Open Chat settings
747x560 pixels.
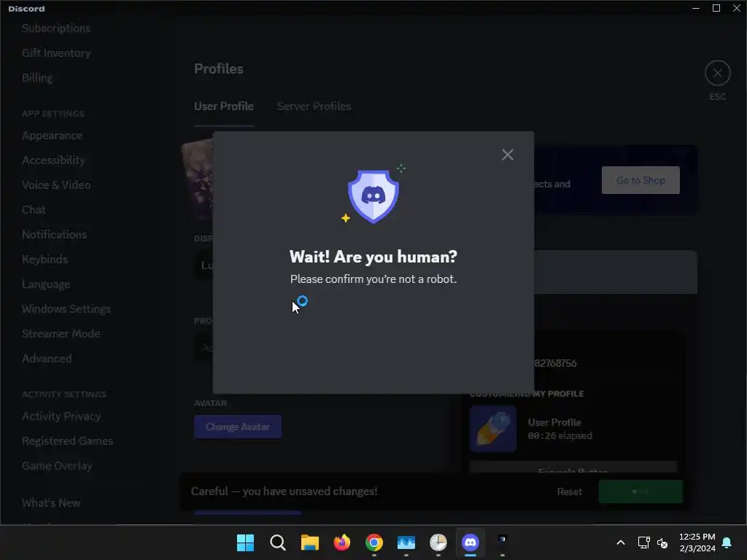tap(34, 210)
